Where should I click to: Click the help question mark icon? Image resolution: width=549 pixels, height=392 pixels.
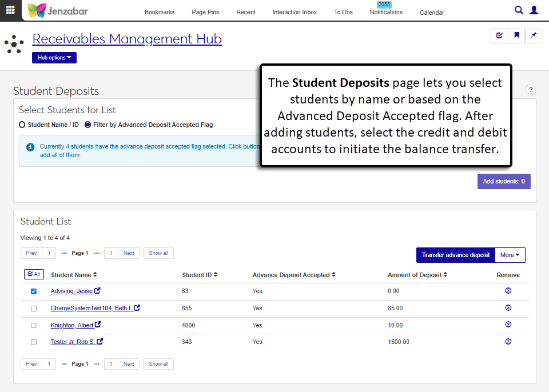[530, 90]
